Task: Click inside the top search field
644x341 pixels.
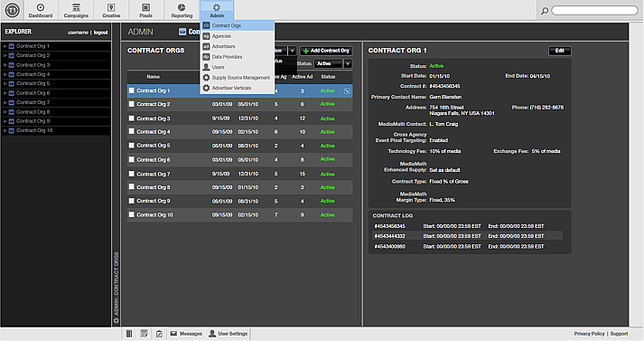Action: [594, 10]
